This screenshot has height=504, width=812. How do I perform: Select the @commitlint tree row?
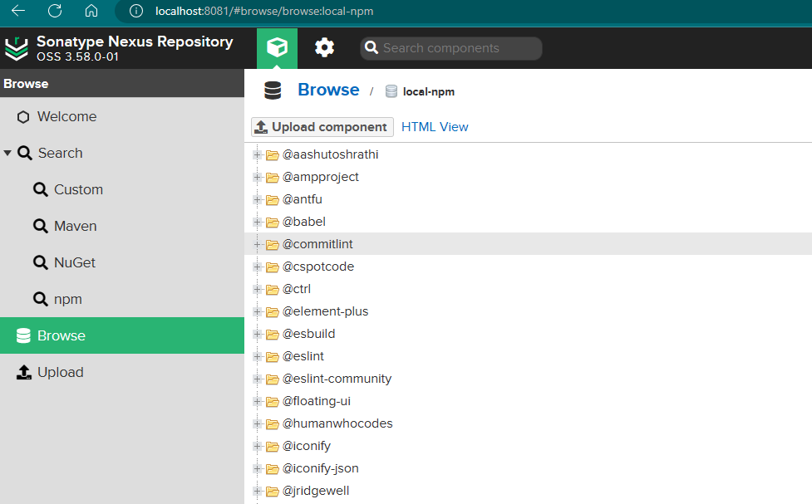point(529,244)
